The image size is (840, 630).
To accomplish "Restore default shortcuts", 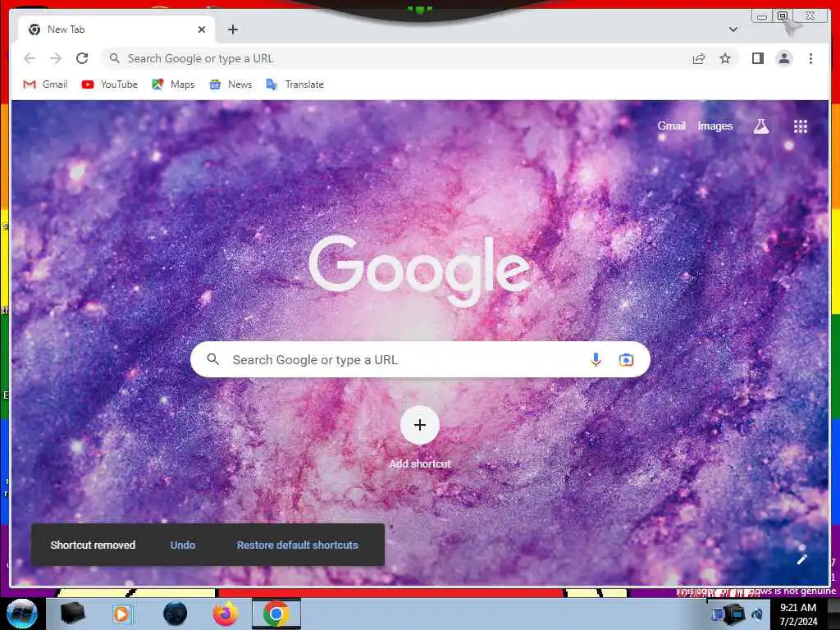I will (x=297, y=545).
